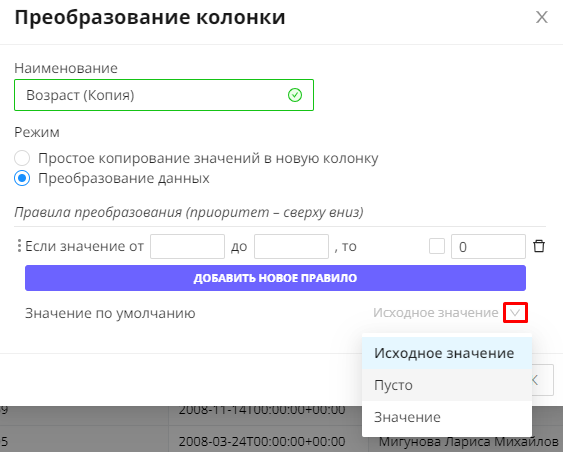Grab the rule drag handle dots
Screen dimensions: 563x452
pos(19,246)
